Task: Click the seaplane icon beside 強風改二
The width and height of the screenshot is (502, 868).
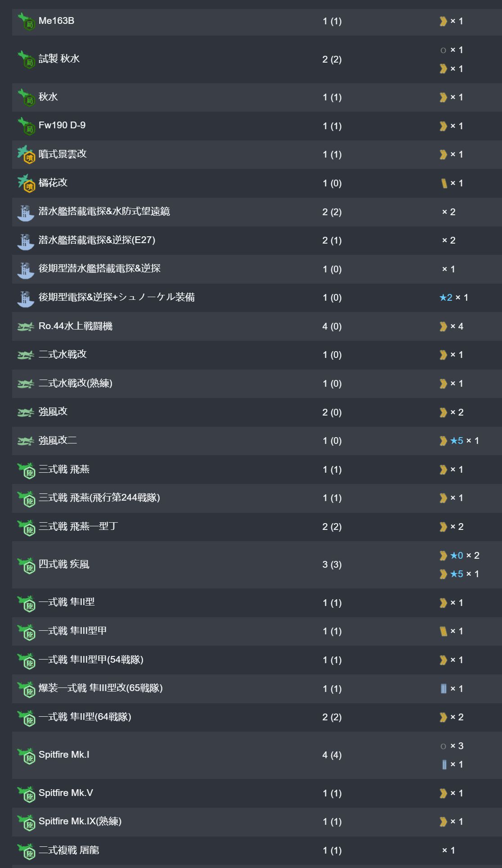Action: click(x=26, y=441)
